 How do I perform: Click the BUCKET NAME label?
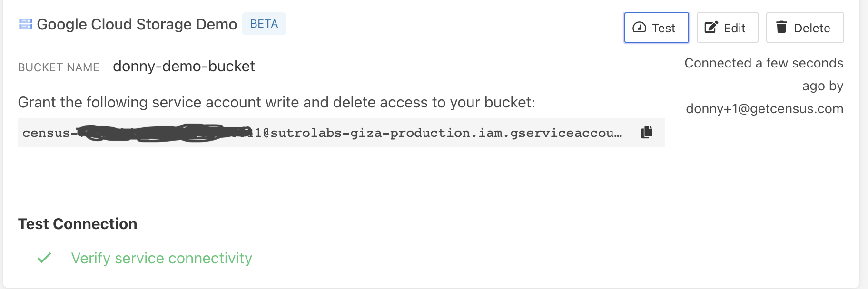[x=59, y=67]
